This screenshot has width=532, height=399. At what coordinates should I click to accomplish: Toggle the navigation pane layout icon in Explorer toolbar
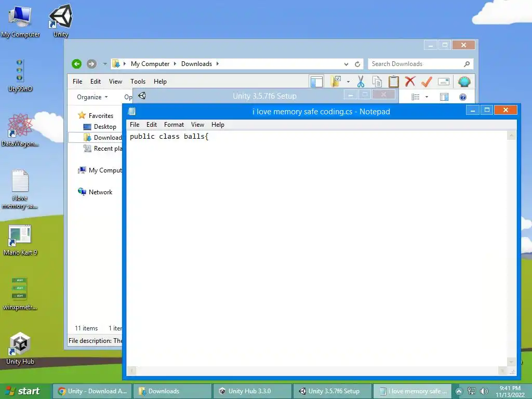point(316,82)
